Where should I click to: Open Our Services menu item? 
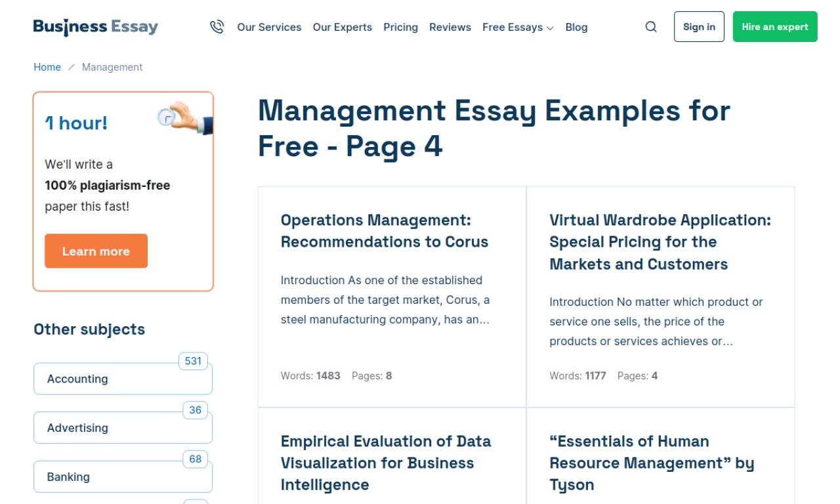click(269, 27)
